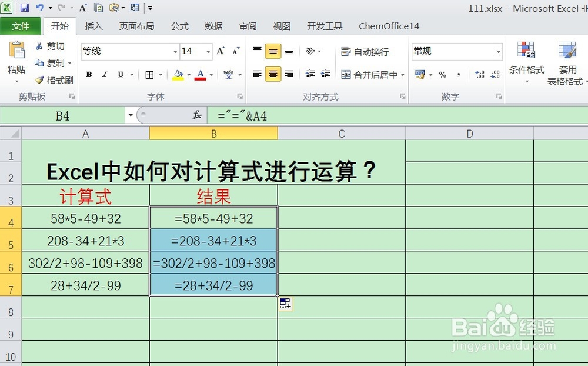Click the comma style icon
Screen dimensions: 588x366
coord(459,75)
